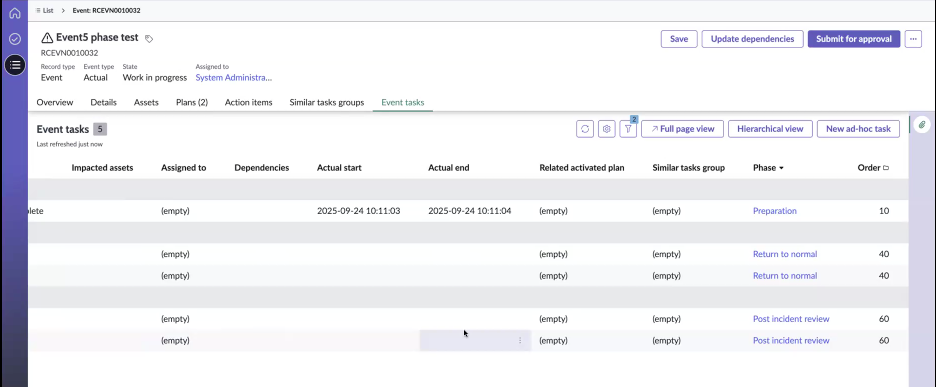Open the System Administrator assigned-to link
Screen dimensions: 936x387
pyautogui.click(x=233, y=78)
